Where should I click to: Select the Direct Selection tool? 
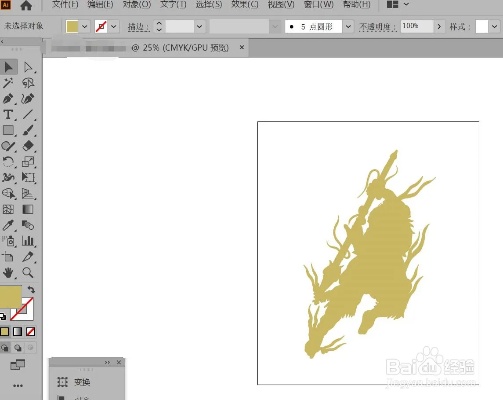click(x=28, y=67)
